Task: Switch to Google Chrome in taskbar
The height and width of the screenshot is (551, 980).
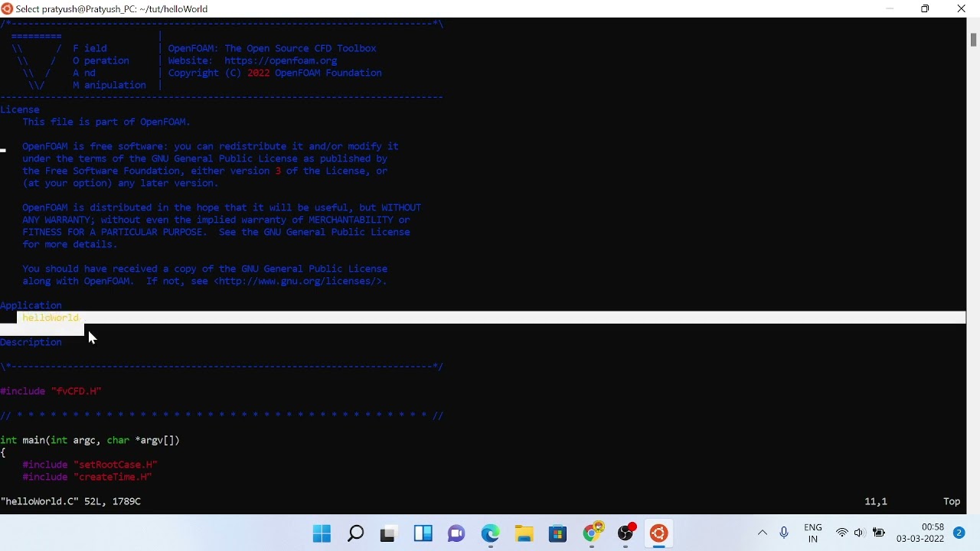Action: [592, 533]
